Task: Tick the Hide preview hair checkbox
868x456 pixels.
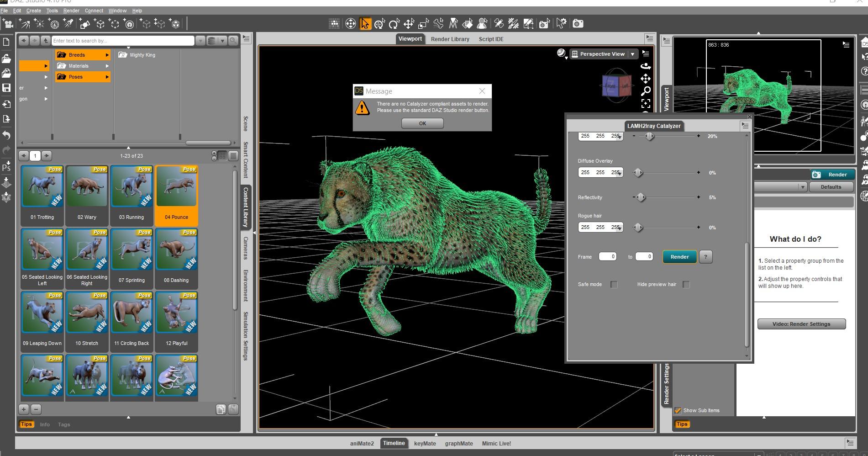Action: click(x=686, y=285)
